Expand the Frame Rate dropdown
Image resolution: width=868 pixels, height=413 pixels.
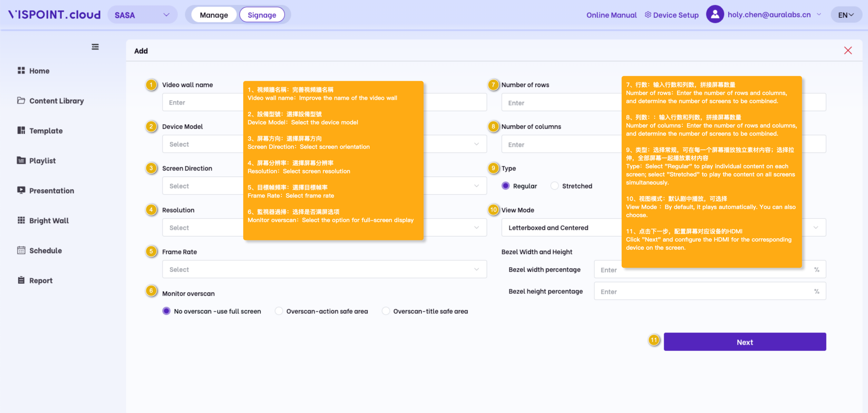[x=324, y=269]
